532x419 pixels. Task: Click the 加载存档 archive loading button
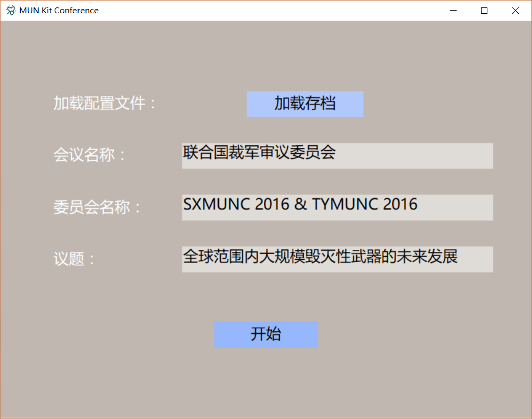pos(304,104)
